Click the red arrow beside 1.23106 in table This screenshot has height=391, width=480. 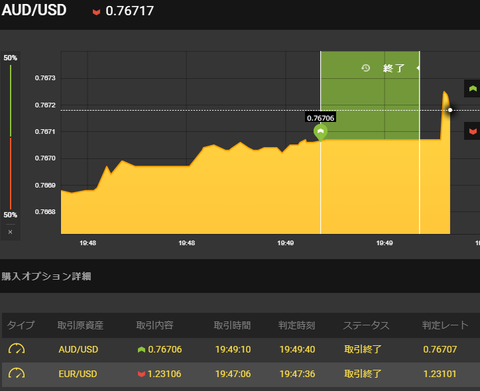tap(141, 374)
